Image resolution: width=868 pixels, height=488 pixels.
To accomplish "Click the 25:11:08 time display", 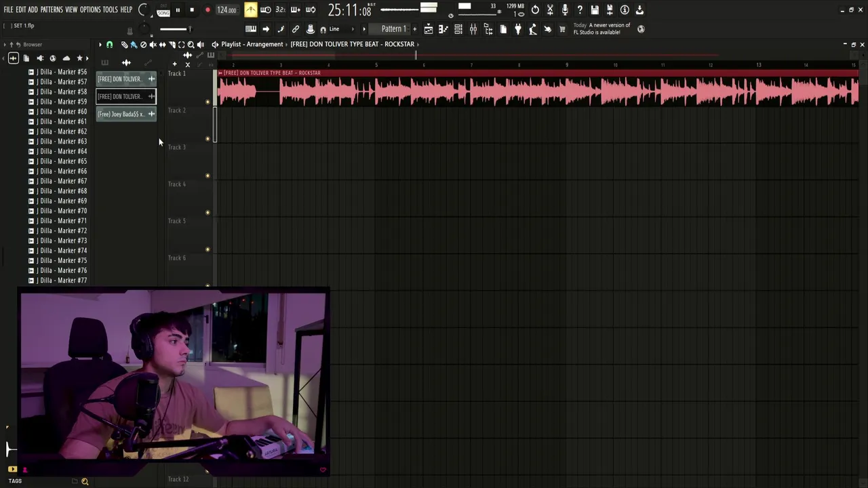I will pos(350,10).
